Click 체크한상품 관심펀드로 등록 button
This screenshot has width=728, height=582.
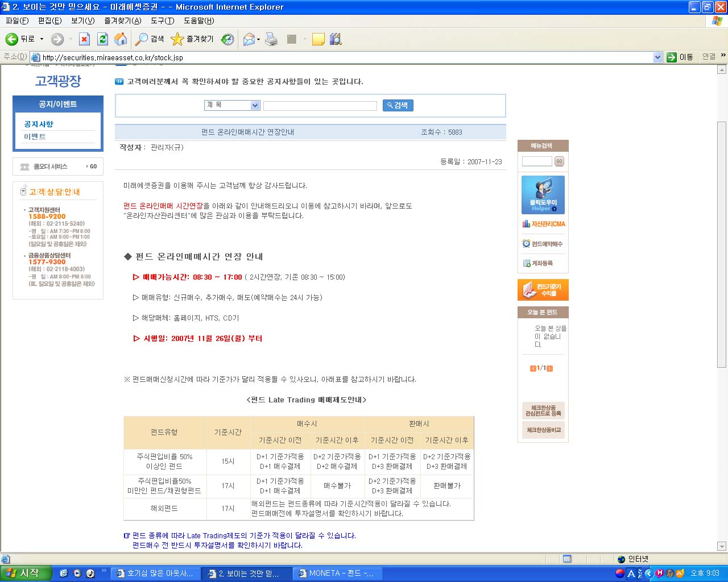pyautogui.click(x=543, y=410)
